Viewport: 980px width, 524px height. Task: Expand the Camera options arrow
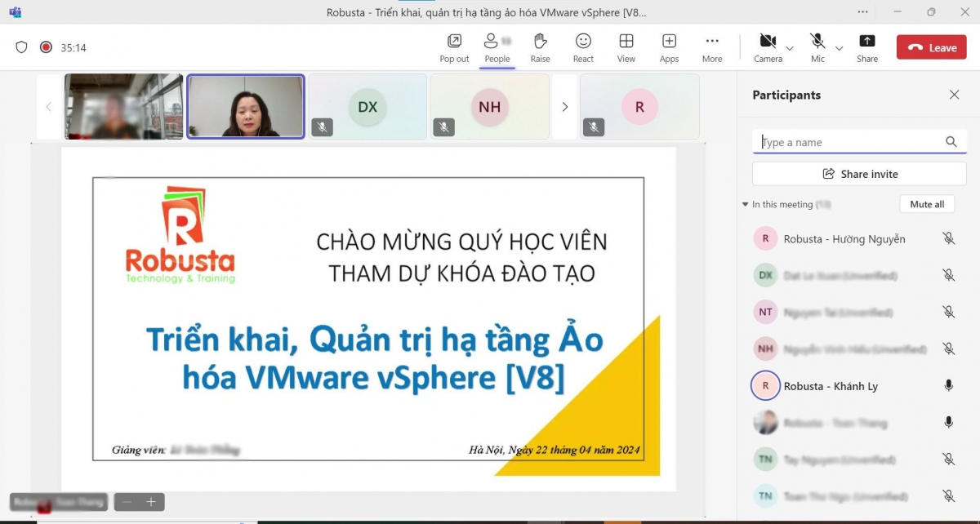[x=790, y=48]
